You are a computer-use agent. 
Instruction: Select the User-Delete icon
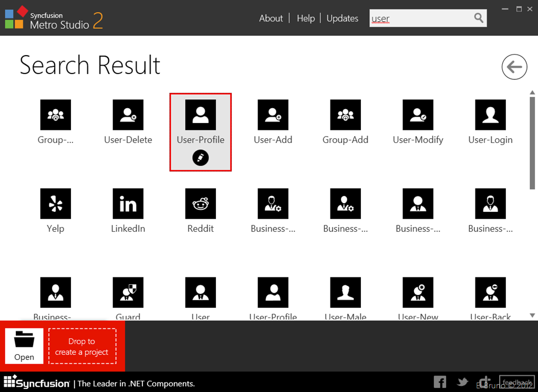coord(128,115)
